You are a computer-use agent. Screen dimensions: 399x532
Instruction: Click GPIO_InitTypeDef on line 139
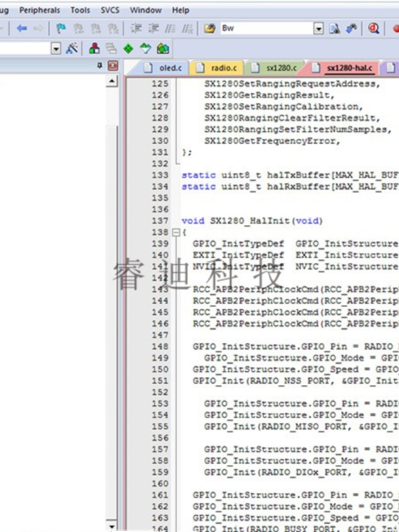pos(238,244)
